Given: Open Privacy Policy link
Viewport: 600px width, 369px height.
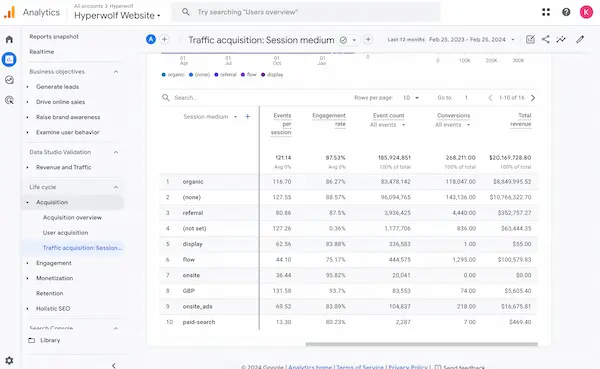Looking at the screenshot, I should point(408,367).
